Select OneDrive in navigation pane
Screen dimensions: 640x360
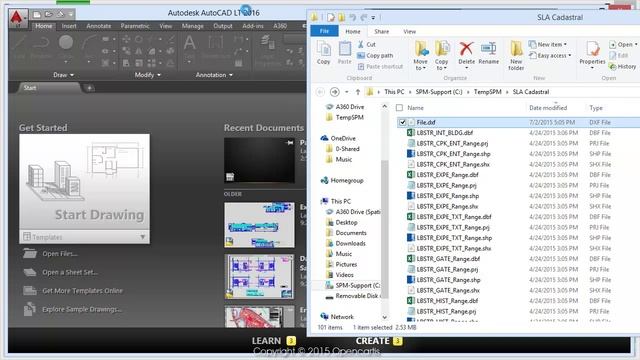tap(343, 138)
